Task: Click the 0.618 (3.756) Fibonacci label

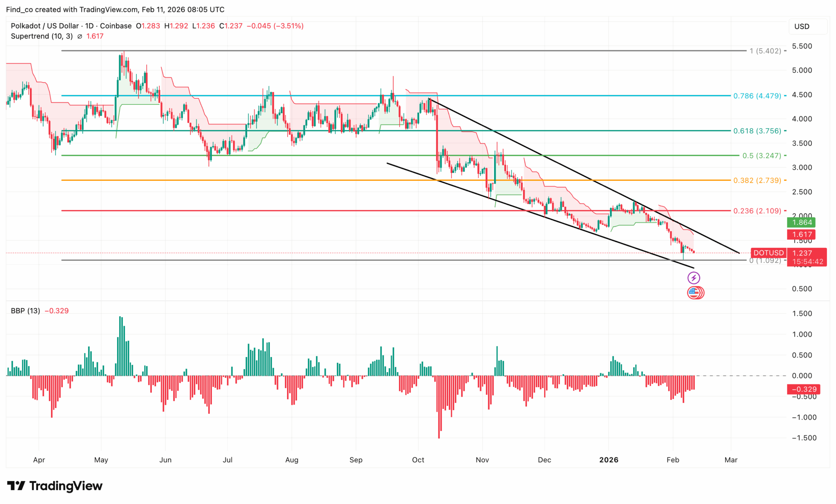Action: 757,131
